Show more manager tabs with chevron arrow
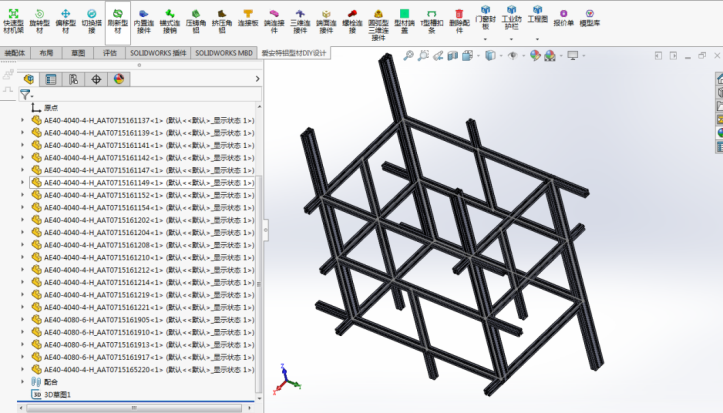This screenshot has height=413, width=723. coord(257,79)
